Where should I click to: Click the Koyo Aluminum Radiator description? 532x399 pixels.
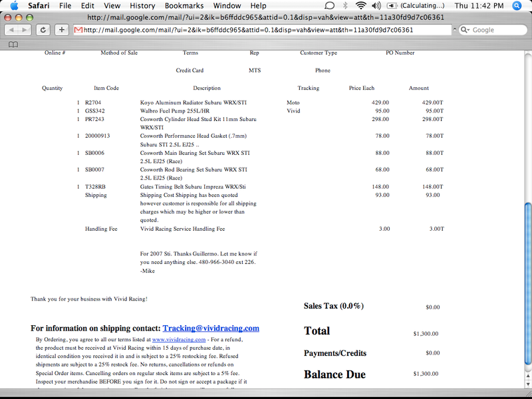(193, 102)
